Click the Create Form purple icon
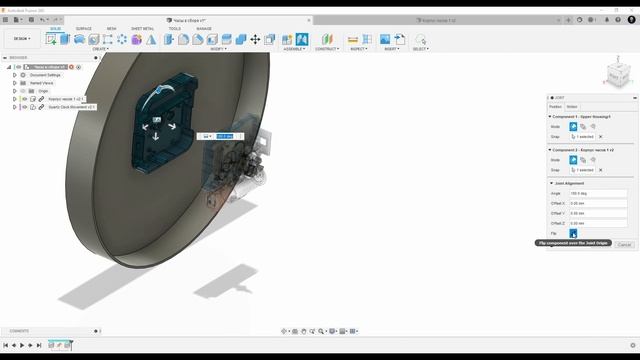The height and width of the screenshot is (360, 640). pyautogui.click(x=136, y=39)
